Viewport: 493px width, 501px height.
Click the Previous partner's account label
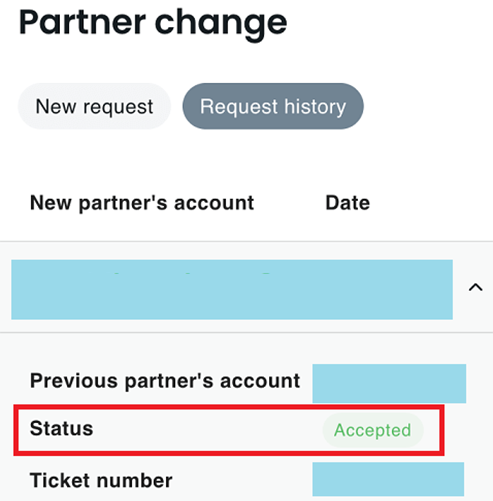click(x=165, y=381)
